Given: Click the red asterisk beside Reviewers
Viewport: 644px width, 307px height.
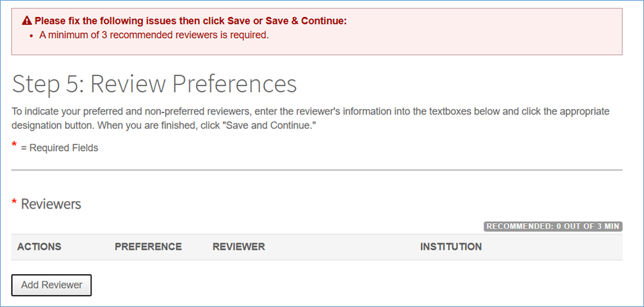Looking at the screenshot, I should (x=14, y=203).
